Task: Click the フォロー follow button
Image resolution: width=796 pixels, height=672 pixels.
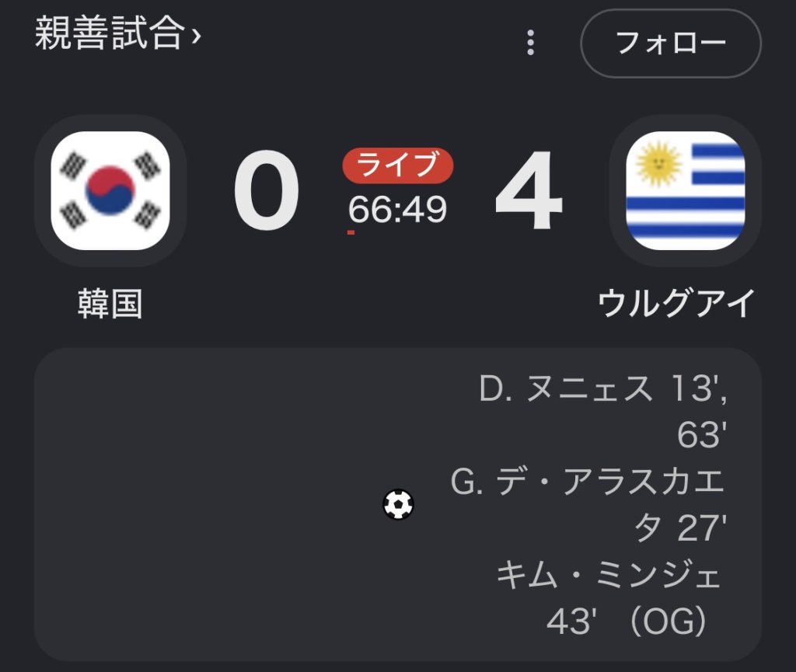Action: coord(671,43)
